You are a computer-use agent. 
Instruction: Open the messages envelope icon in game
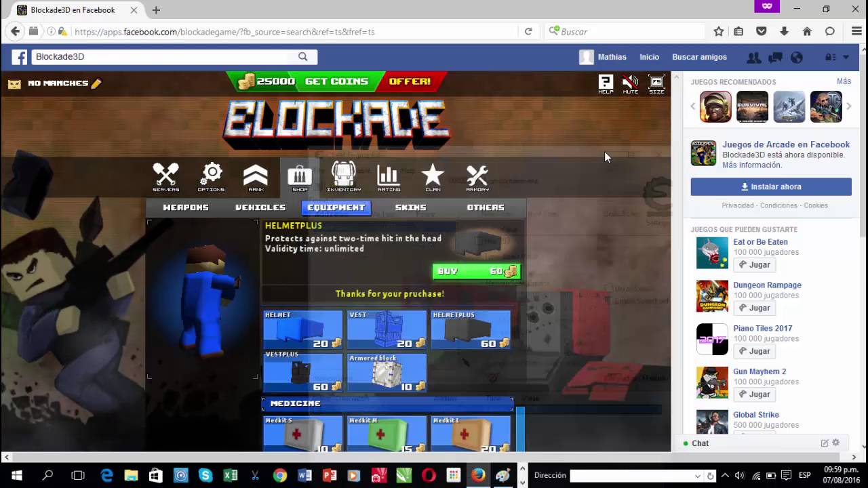(14, 84)
